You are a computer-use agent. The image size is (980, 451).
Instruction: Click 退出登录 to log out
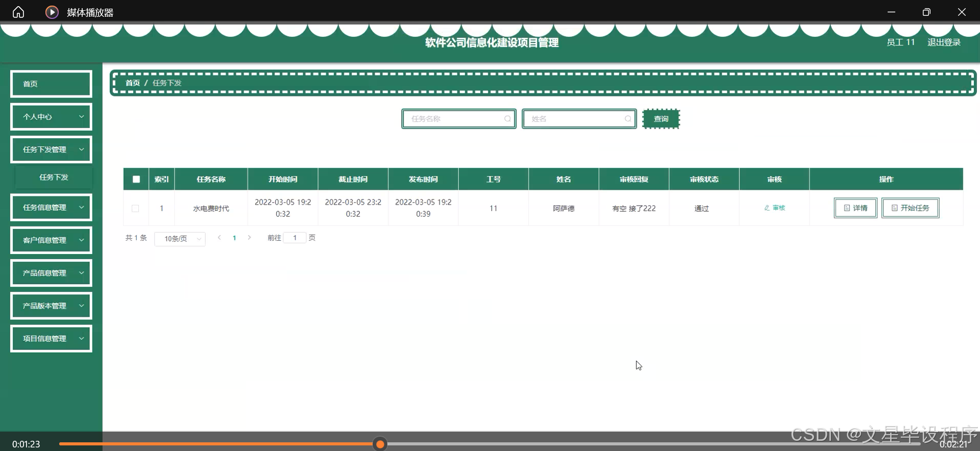coord(944,42)
